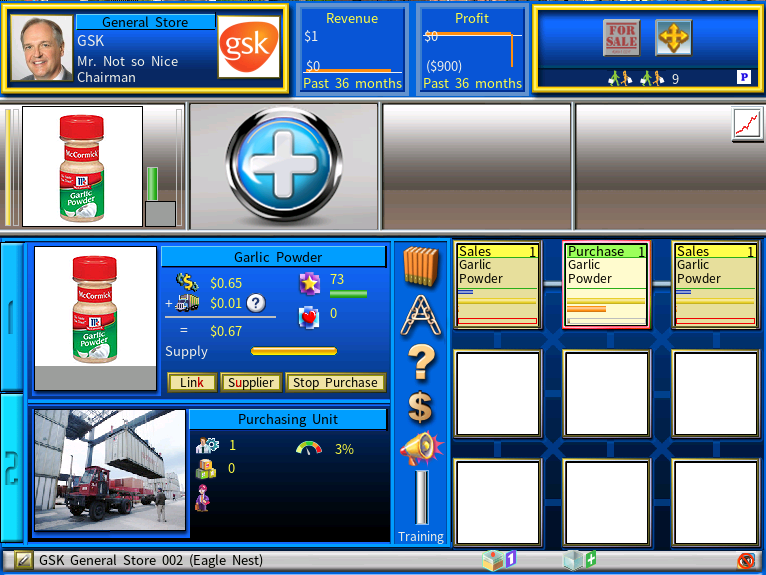Click the Link button
Screen dimensions: 766x575
tap(192, 383)
